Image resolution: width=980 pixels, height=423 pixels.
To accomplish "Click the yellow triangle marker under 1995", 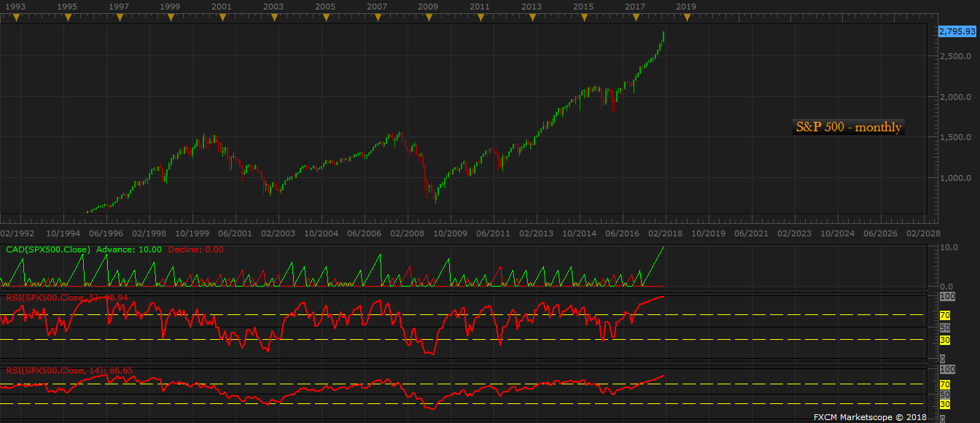I will tap(68, 18).
